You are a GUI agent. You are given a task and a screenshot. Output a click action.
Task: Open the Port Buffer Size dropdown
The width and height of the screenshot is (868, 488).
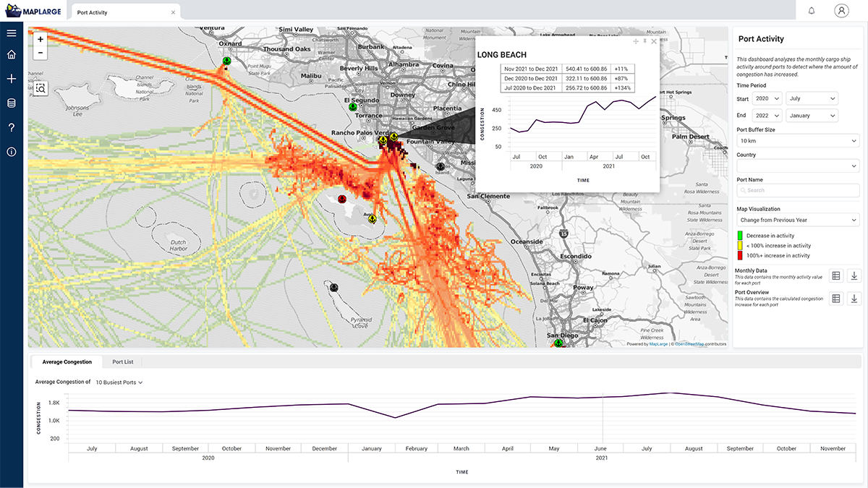click(798, 141)
